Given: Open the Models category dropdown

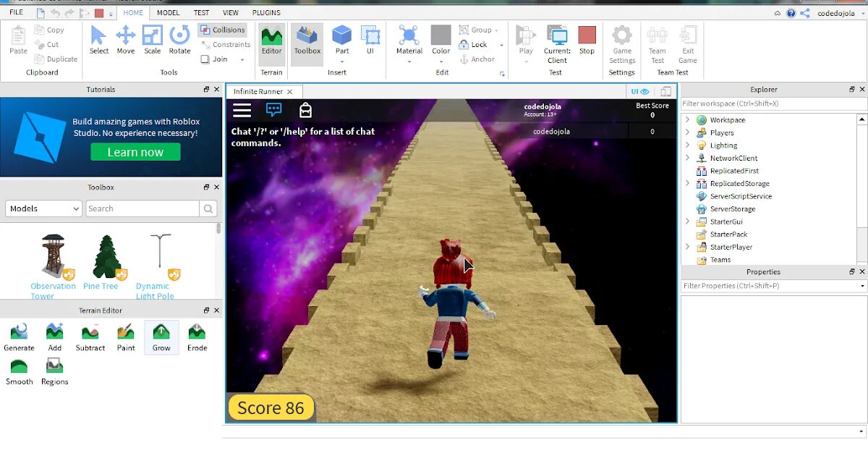Looking at the screenshot, I should (44, 208).
